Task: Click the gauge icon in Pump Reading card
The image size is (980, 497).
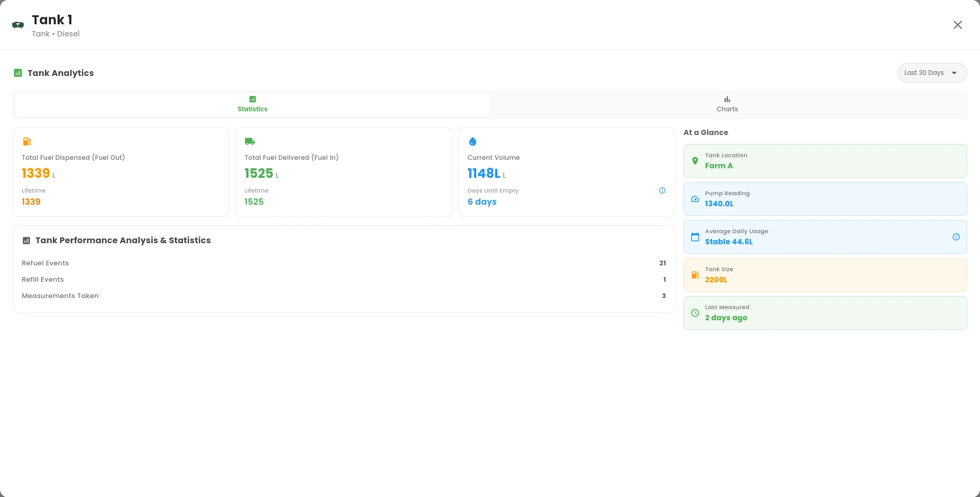Action: point(695,199)
